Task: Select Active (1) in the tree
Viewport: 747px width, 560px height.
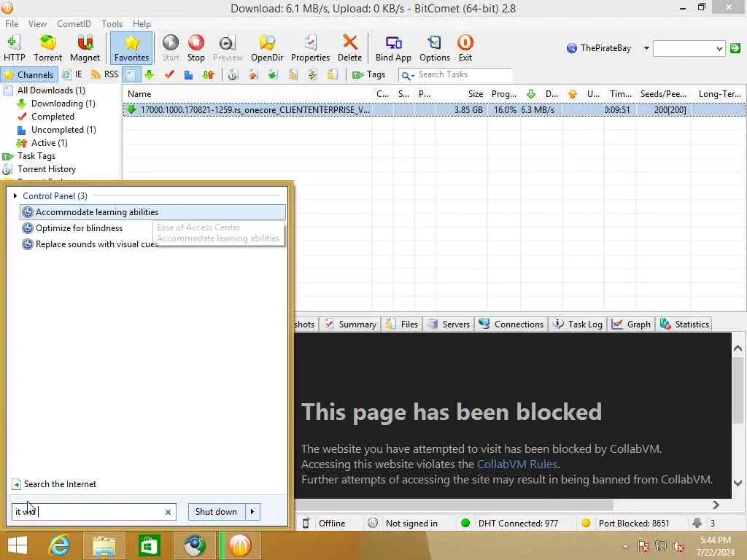Action: pyautogui.click(x=49, y=143)
